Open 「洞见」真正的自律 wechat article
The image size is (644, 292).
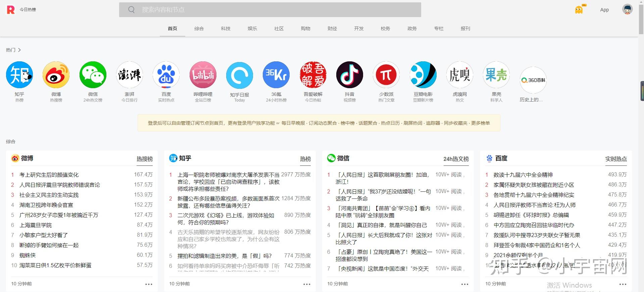(381, 225)
